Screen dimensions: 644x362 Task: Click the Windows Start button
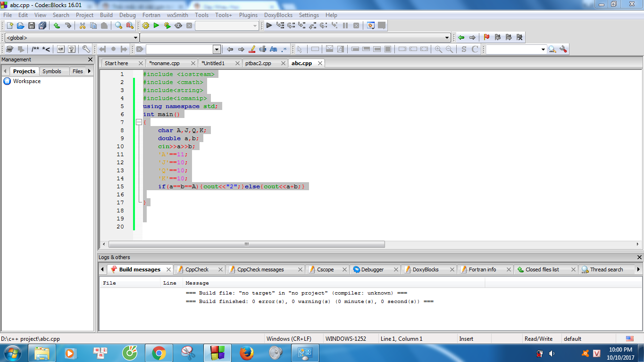point(12,353)
